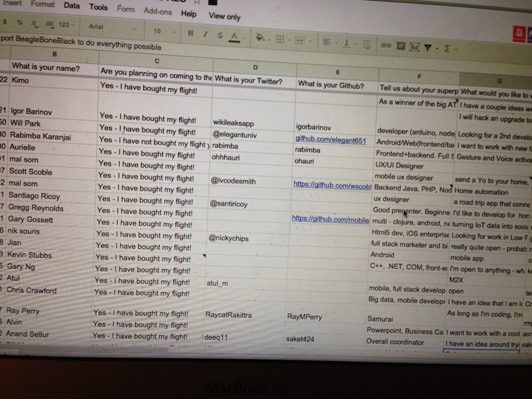
Task: Open the 123 number format dropdown
Action: pos(66,24)
